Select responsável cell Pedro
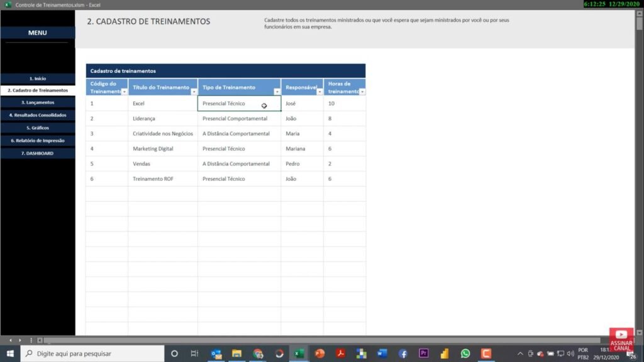The width and height of the screenshot is (644, 362). (303, 164)
